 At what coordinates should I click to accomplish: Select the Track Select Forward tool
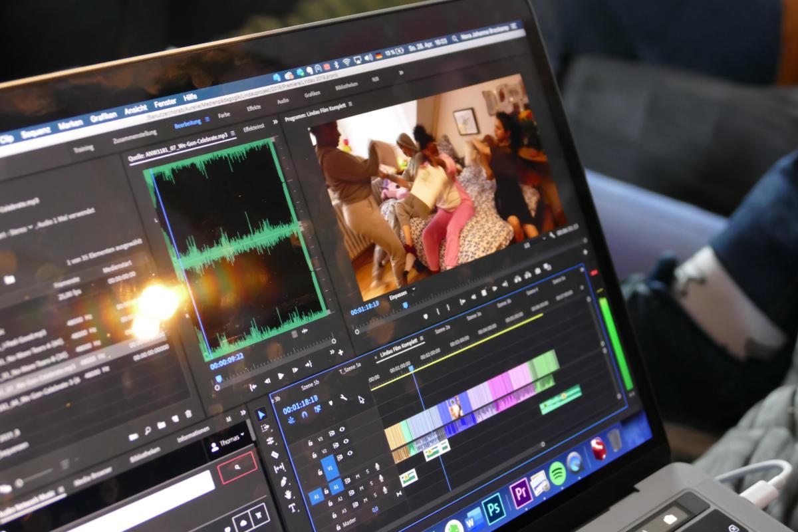[265, 428]
